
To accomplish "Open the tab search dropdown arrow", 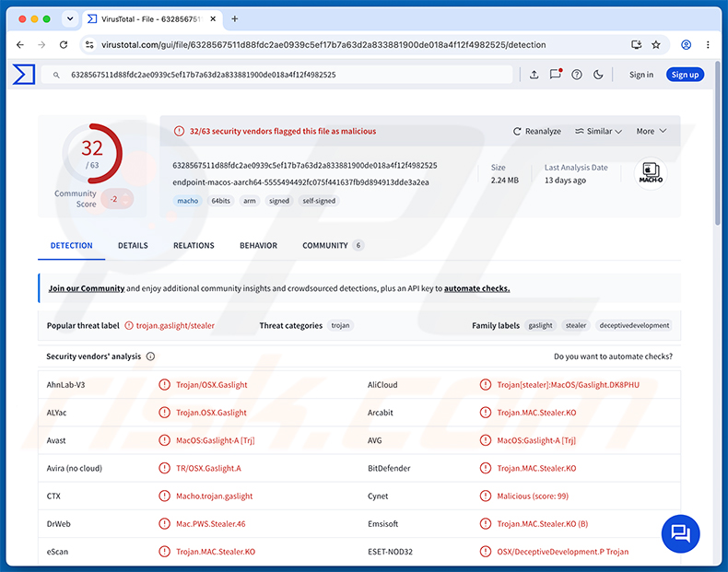I will click(x=70, y=19).
